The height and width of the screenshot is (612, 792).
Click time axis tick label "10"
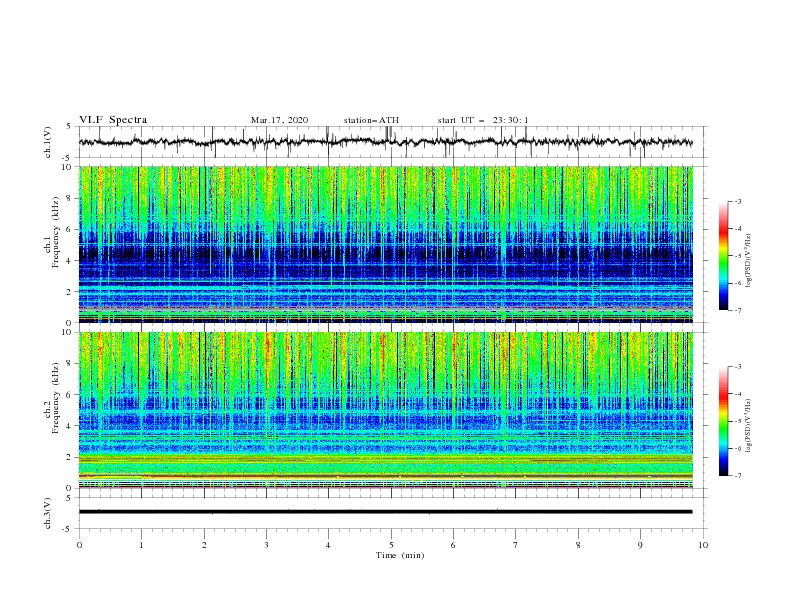703,545
